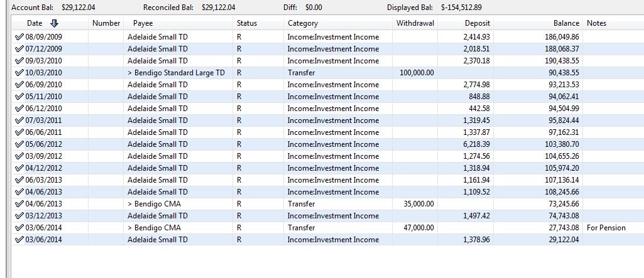Screen dimensions: 644x278
Task: Sort by the Payee column header
Action: (x=143, y=23)
